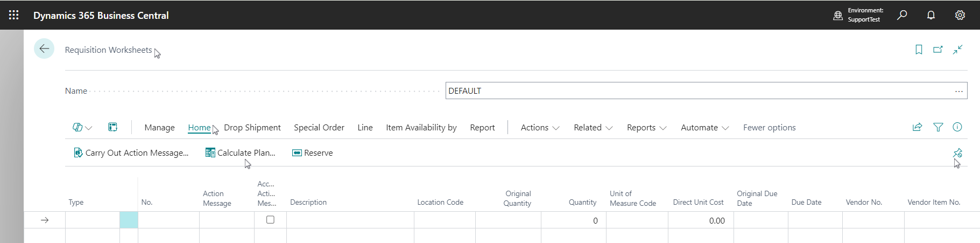Screen dimensions: 980x243
Task: Click the Vendor Item No. header
Action: coord(934,203)
